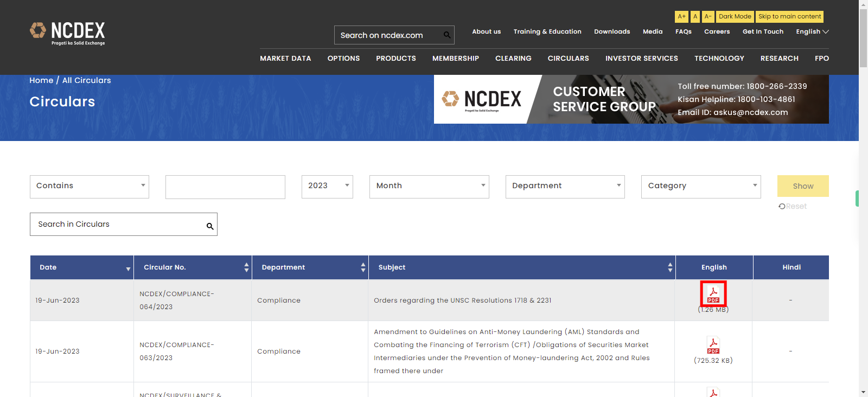
Task: Reset font size with A button
Action: pos(695,17)
